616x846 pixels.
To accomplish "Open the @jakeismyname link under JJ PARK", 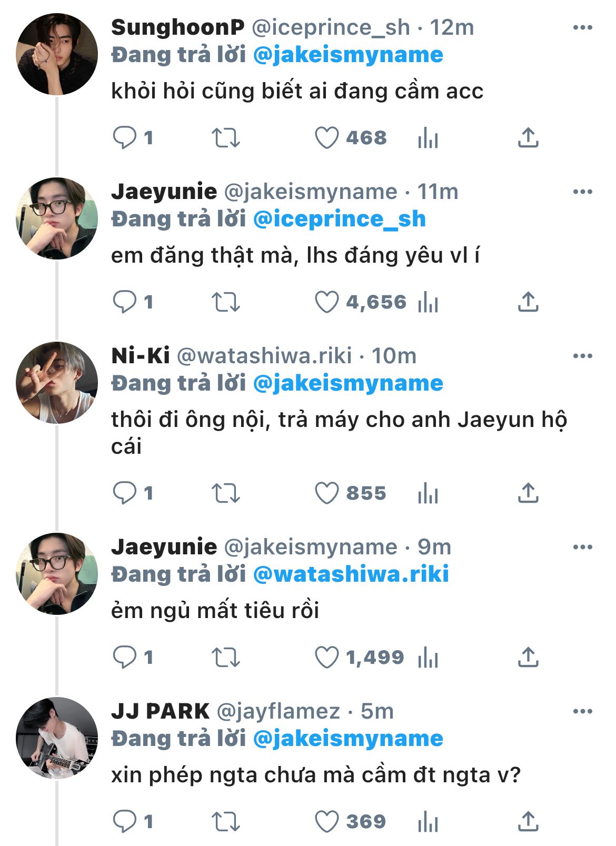I will point(348,739).
